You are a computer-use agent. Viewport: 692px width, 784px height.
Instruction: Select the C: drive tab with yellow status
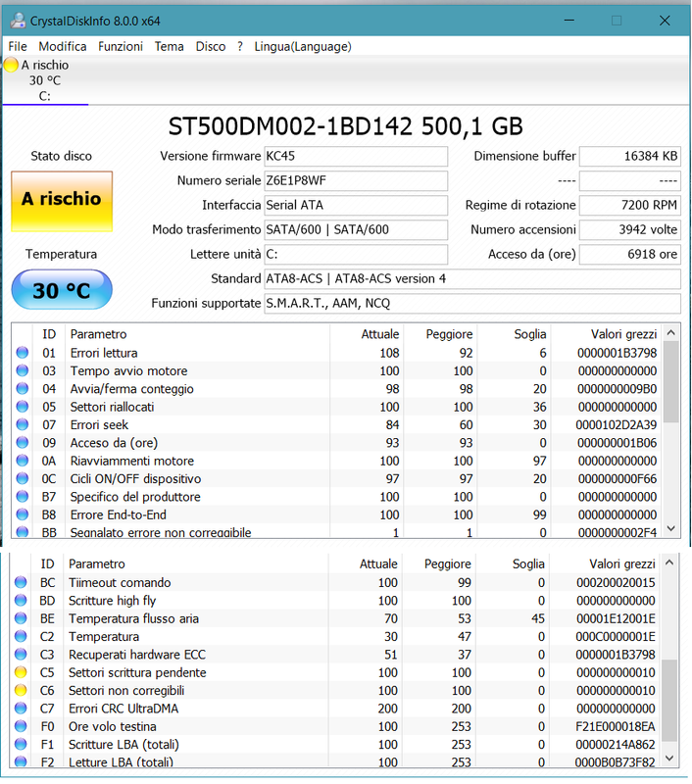[45, 80]
